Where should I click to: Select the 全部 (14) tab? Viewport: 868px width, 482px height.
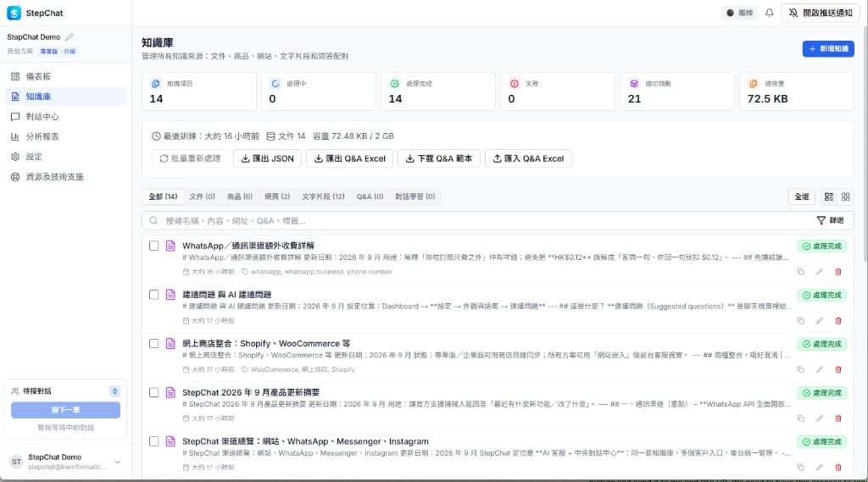point(163,197)
